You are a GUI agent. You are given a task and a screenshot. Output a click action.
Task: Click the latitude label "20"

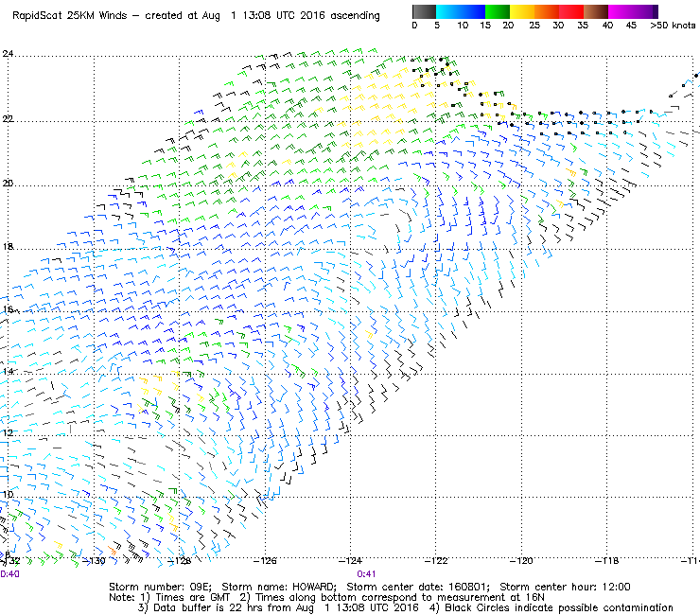pyautogui.click(x=8, y=184)
